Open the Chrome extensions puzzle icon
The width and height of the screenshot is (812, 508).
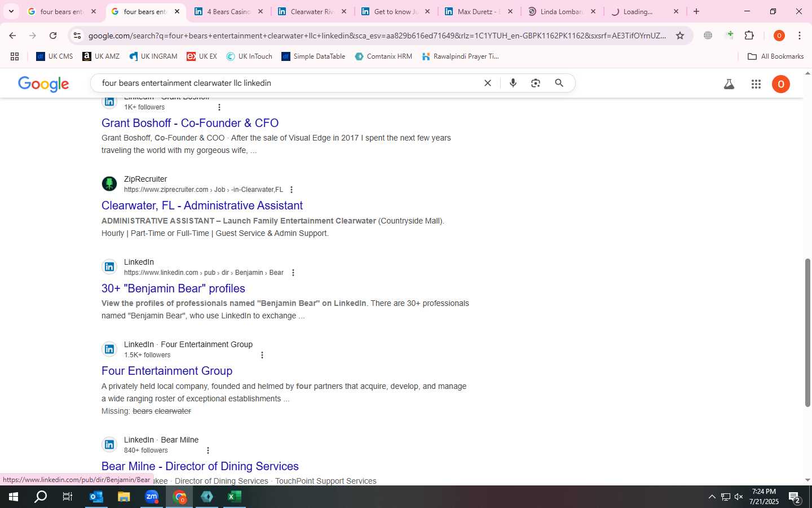point(749,36)
